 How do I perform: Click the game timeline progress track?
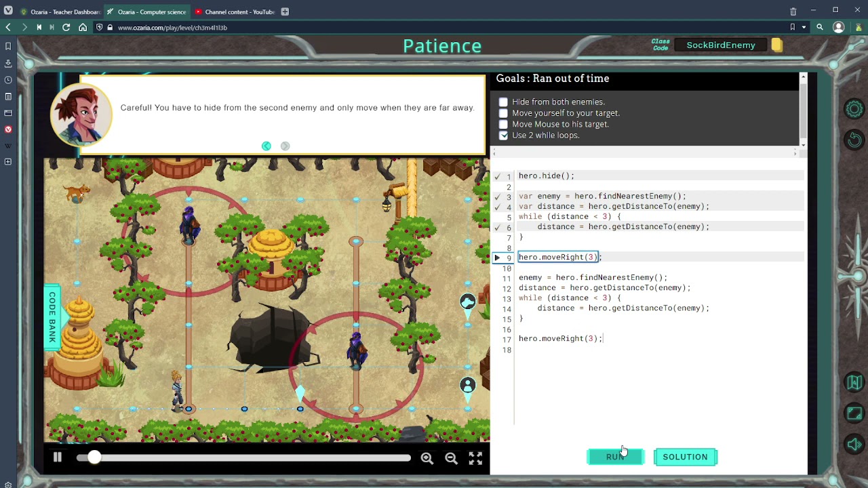(244, 458)
